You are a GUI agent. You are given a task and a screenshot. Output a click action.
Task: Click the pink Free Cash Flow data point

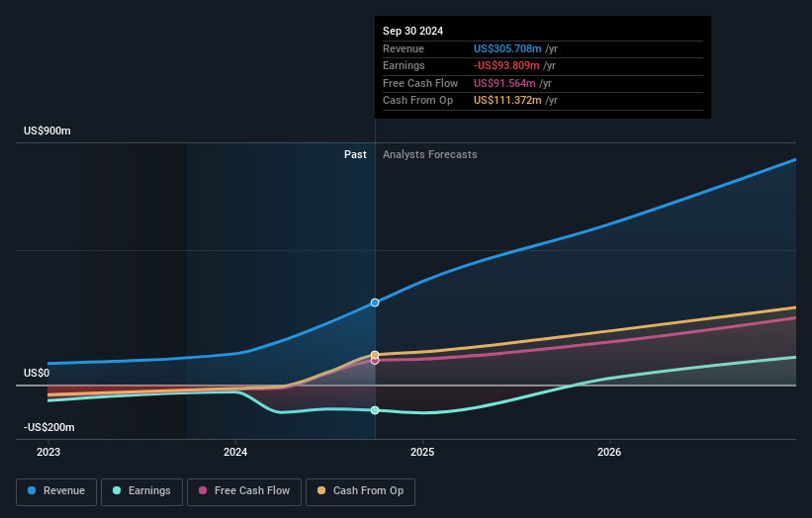point(375,361)
